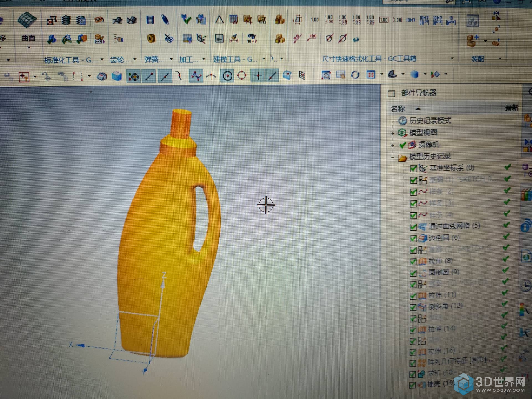Enable the quadrant point snap icon
The height and width of the screenshot is (399, 532).
242,75
